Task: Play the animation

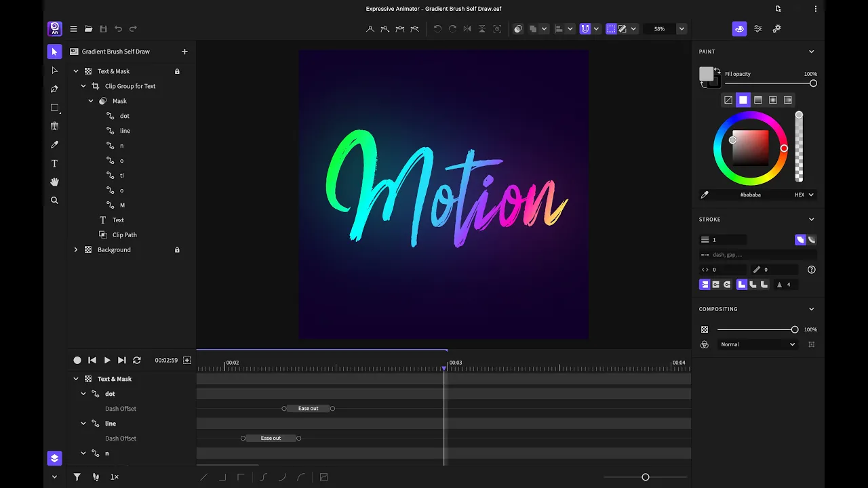Action: tap(107, 361)
